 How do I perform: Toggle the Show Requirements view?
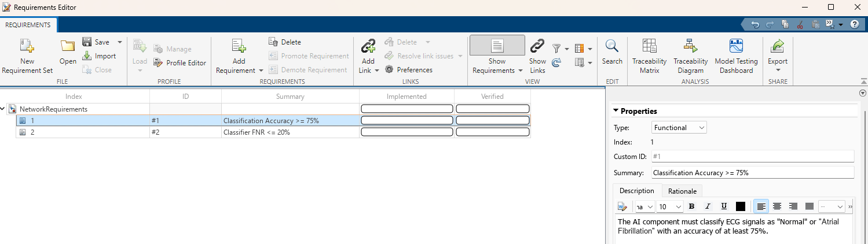click(x=497, y=46)
